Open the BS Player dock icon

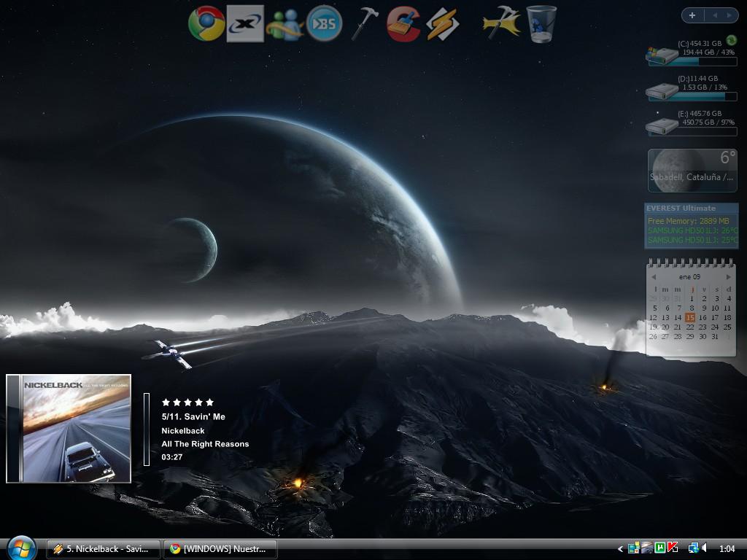[x=325, y=24]
